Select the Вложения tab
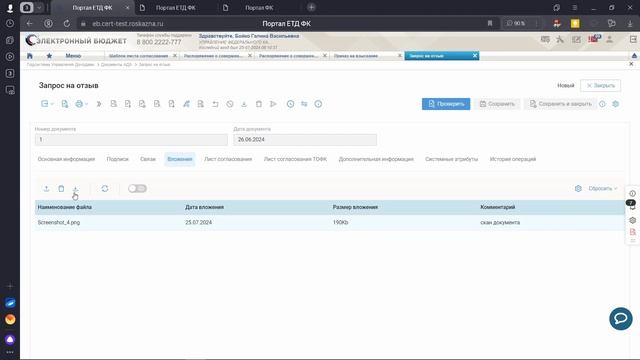 pos(180,159)
